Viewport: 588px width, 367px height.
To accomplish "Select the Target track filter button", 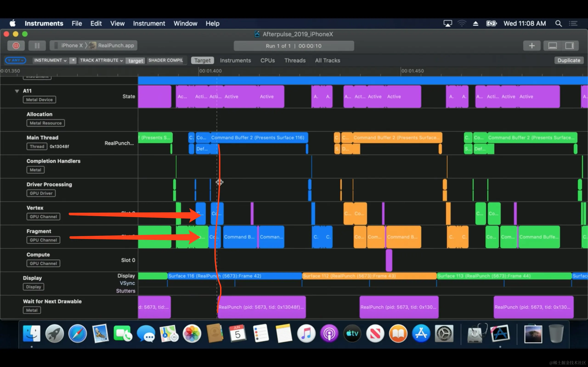I will tap(202, 60).
